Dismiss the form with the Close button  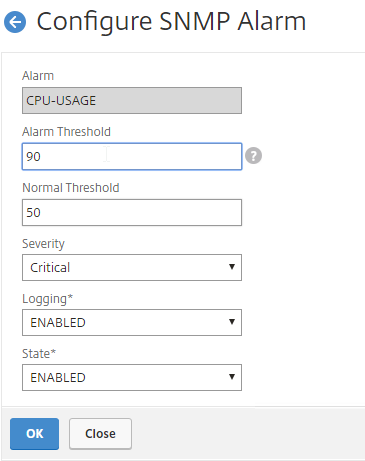100,434
